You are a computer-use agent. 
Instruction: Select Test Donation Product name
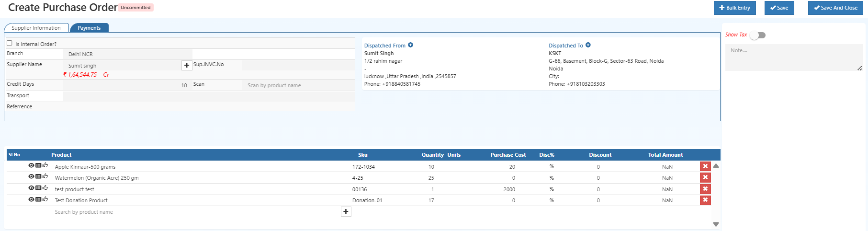(81, 200)
